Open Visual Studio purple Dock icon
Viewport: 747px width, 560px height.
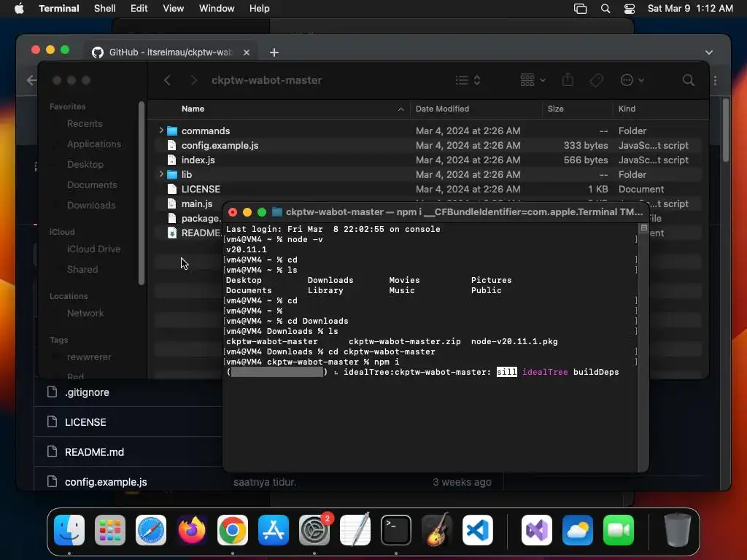coord(537,530)
